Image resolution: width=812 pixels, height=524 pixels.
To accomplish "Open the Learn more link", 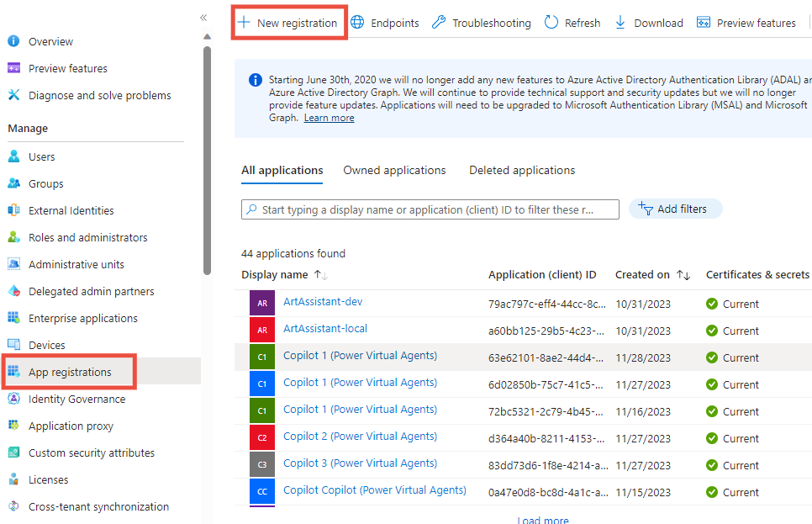I will click(329, 118).
